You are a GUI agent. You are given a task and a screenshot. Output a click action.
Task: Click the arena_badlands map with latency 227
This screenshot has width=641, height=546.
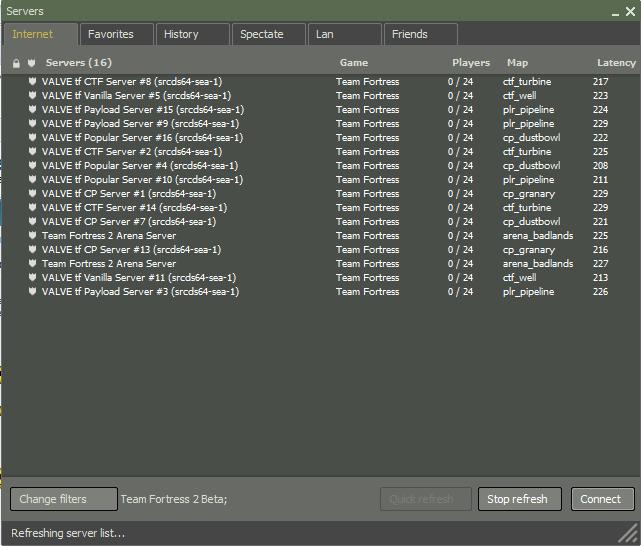538,264
